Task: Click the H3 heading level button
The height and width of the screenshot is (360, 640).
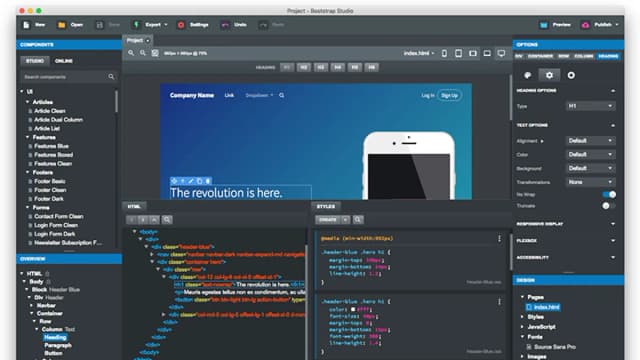Action: 321,67
